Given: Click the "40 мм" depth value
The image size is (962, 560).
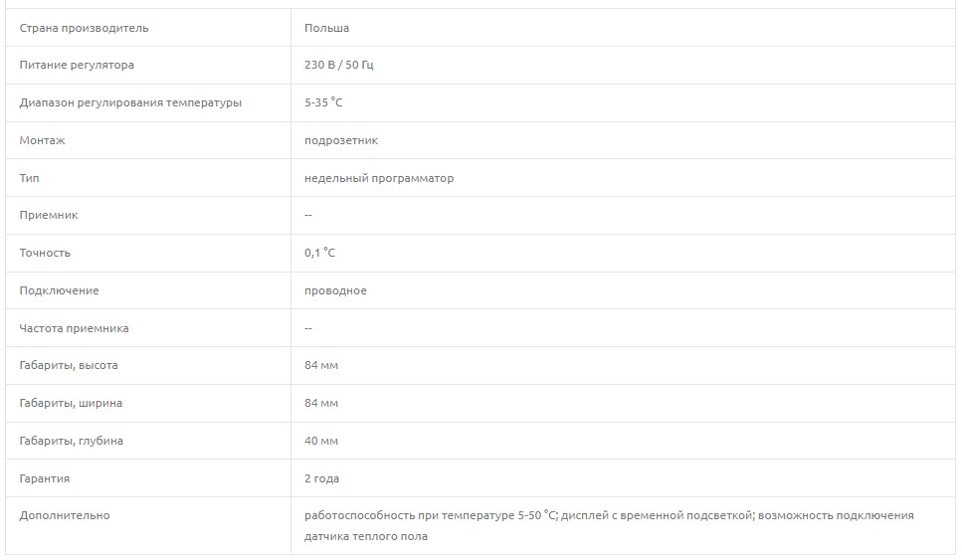Looking at the screenshot, I should tap(321, 441).
